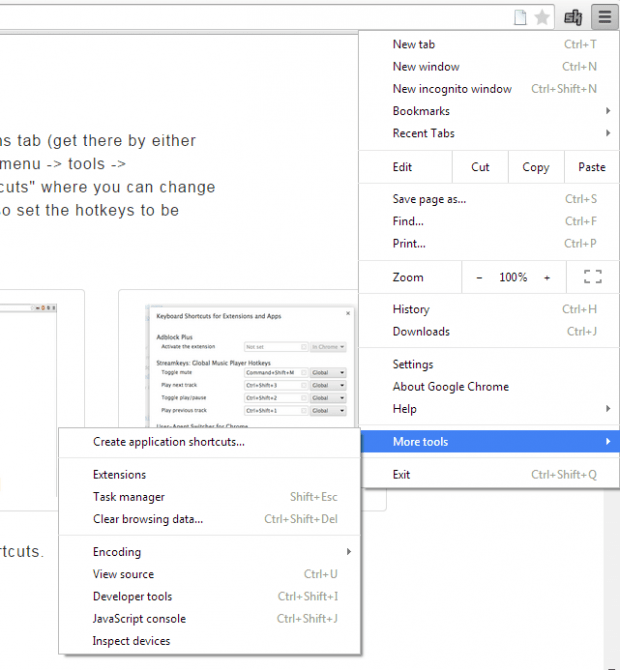The height and width of the screenshot is (670, 620).
Task: Select New tab from the menu
Action: pos(489,44)
